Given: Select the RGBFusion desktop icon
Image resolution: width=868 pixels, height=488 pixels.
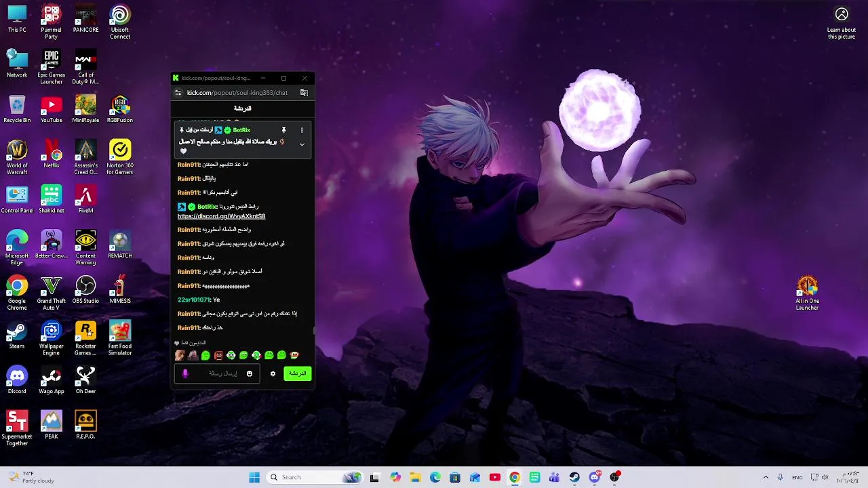Looking at the screenshot, I should (120, 109).
